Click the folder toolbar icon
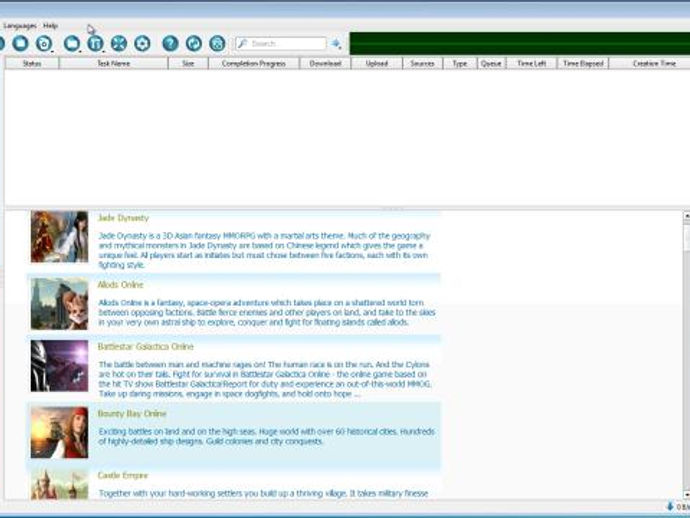The width and height of the screenshot is (690, 518). pos(72,43)
